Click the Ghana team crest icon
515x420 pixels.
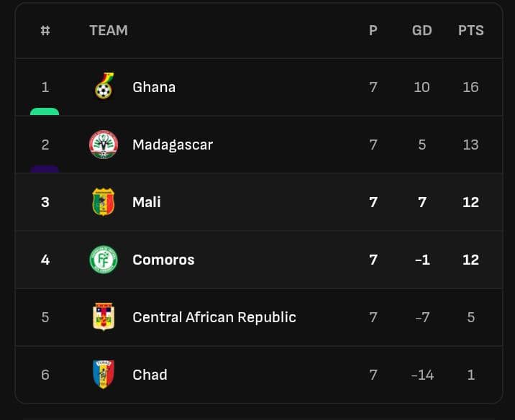[x=104, y=87]
